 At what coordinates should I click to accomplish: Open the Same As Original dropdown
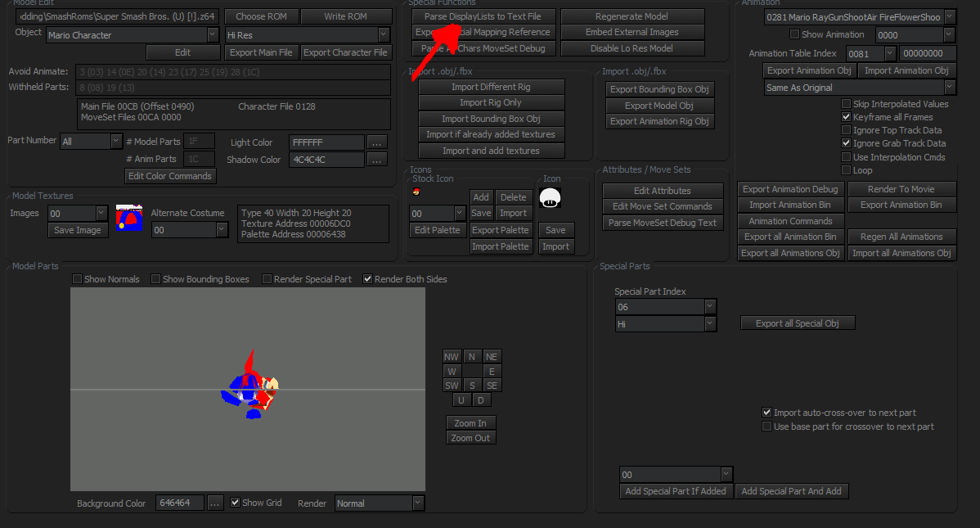950,88
